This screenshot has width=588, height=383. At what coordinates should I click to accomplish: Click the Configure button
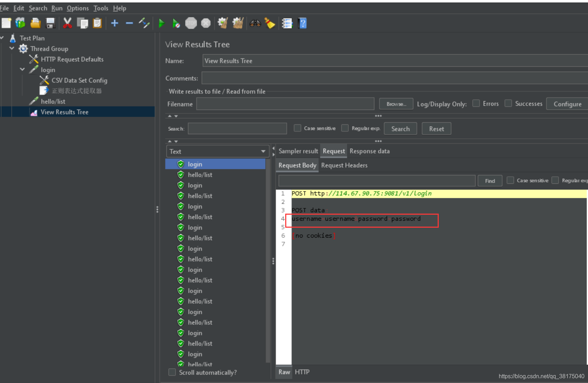(567, 104)
